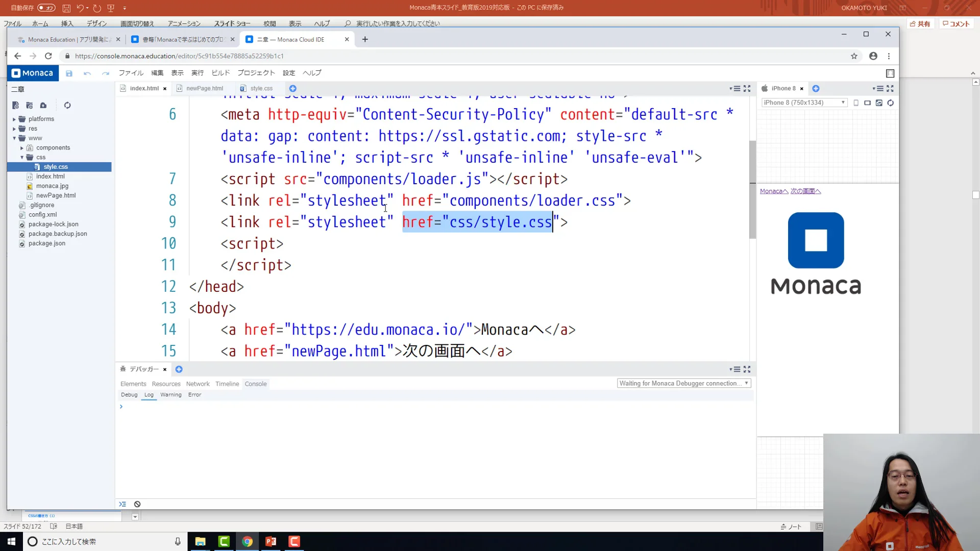Open index.html in the file tree
980x551 pixels.
tap(51, 177)
